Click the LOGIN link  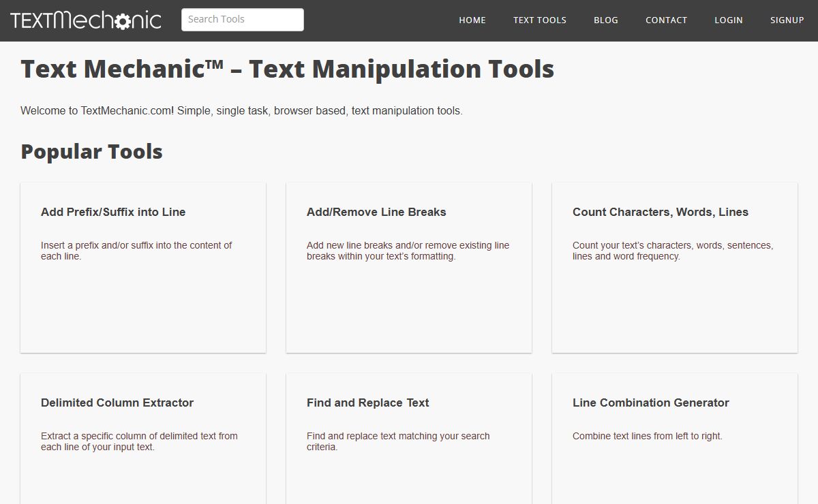(729, 20)
